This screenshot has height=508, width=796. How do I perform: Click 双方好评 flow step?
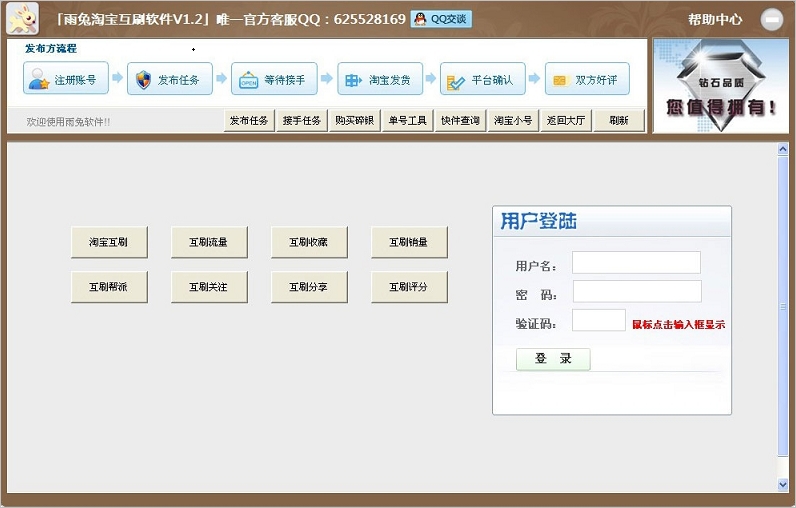(587, 79)
